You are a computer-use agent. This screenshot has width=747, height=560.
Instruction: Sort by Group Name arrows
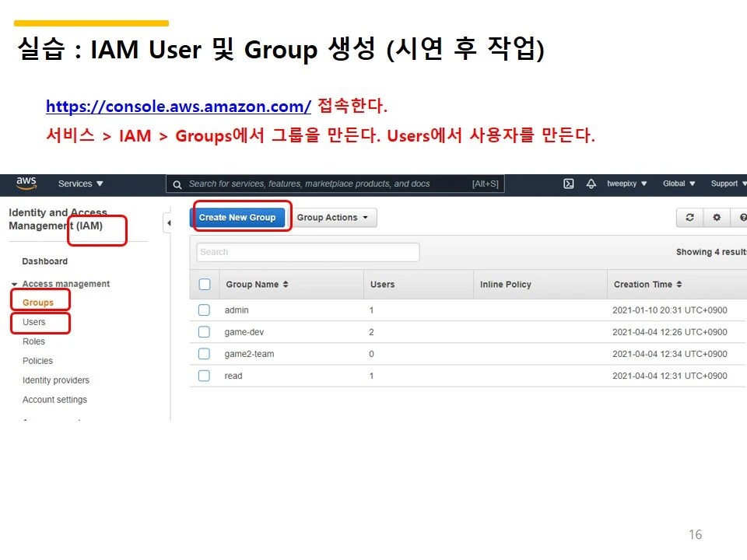point(286,285)
